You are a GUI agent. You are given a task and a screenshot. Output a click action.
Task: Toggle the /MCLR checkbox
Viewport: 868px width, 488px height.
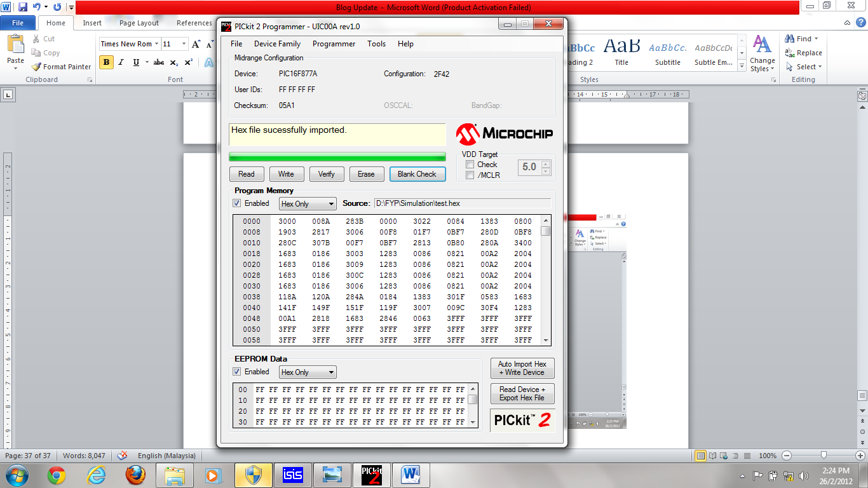(x=470, y=175)
